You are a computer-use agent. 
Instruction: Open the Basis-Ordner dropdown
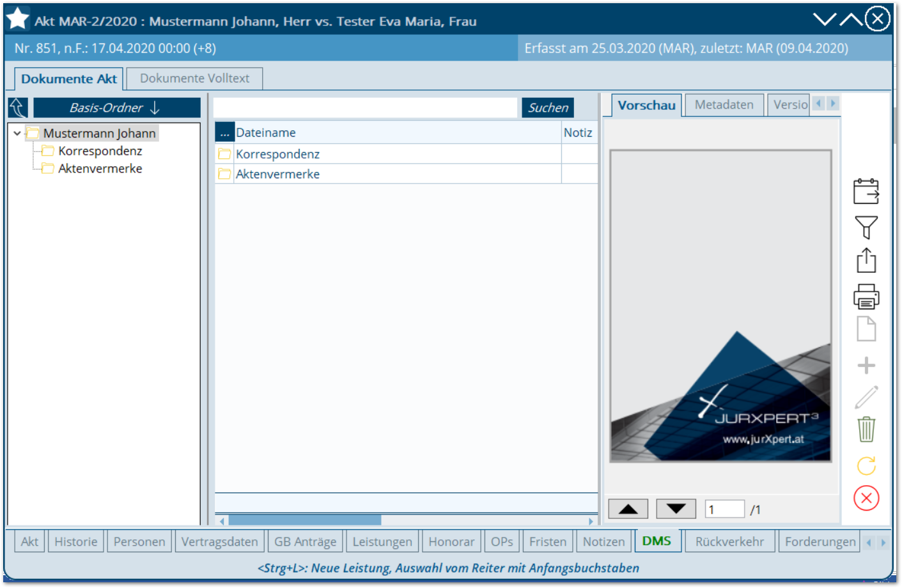117,108
